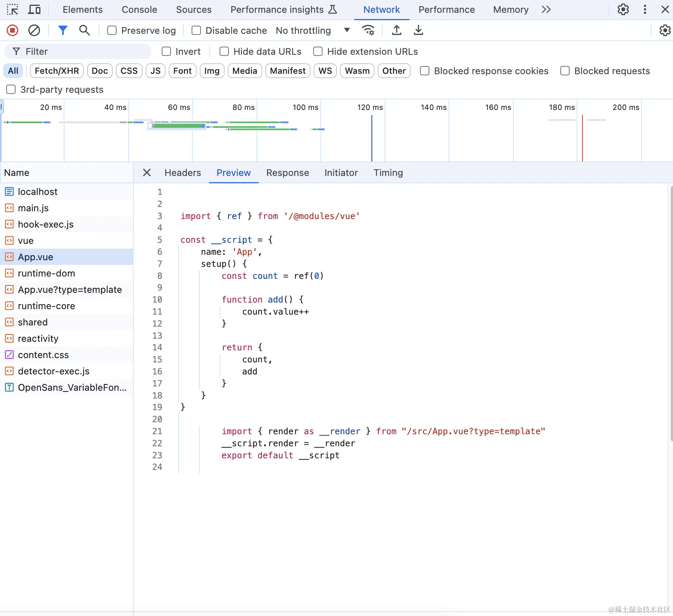This screenshot has width=673, height=616.
Task: Toggle the filter funnel icon
Action: coord(63,30)
